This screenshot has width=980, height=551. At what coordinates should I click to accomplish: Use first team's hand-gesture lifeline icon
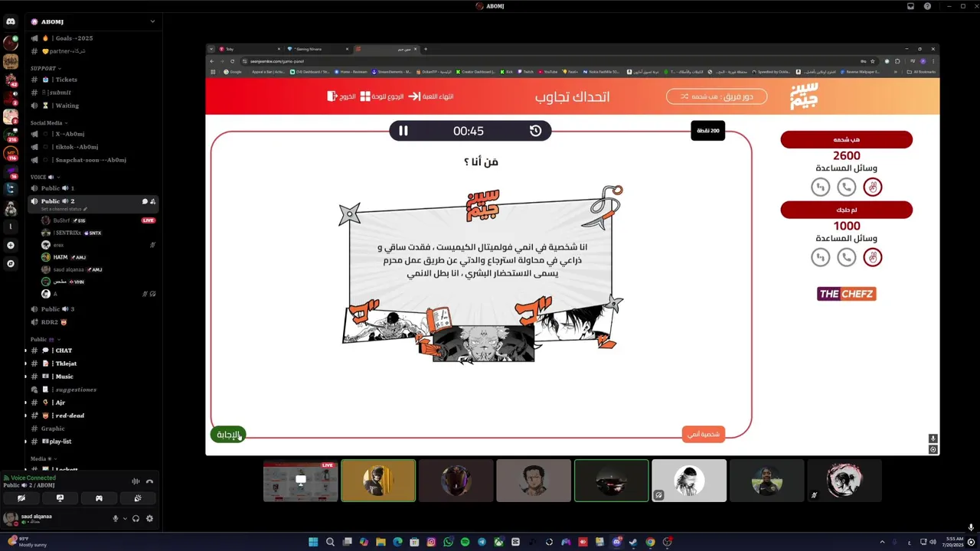pyautogui.click(x=872, y=187)
